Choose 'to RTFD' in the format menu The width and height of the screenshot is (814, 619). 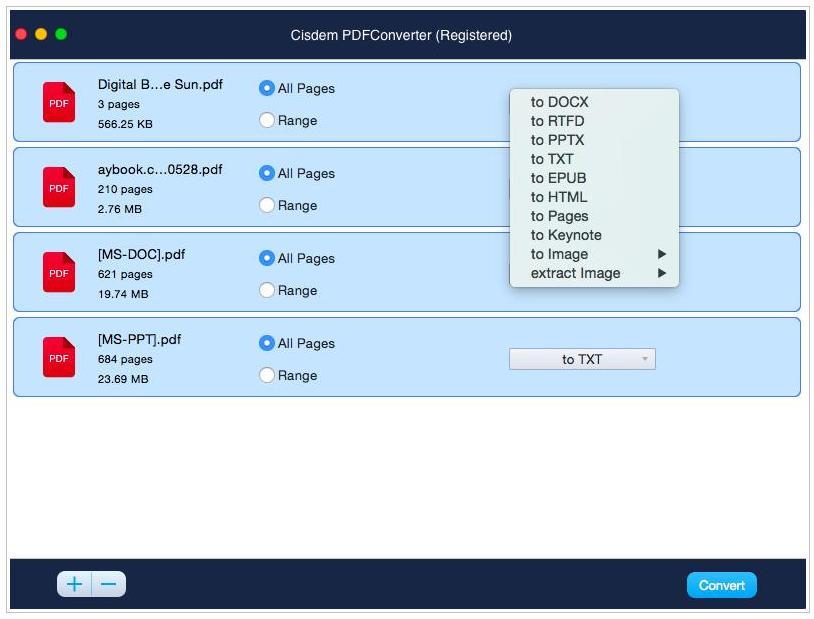594,121
